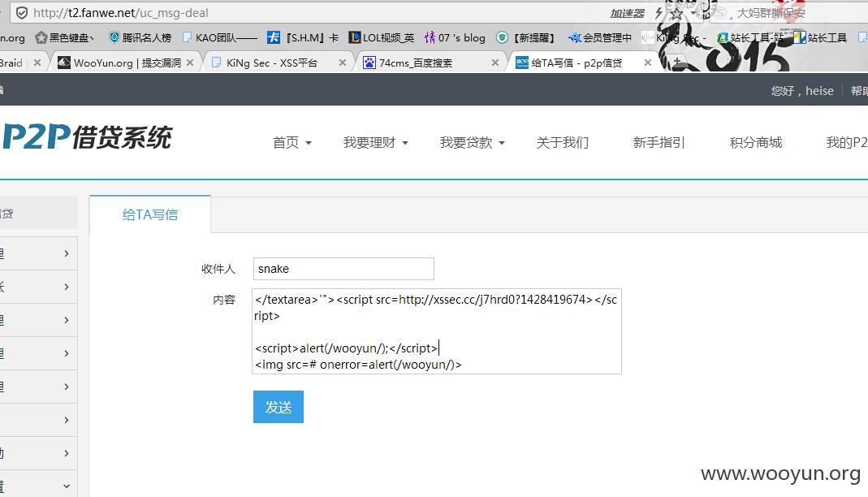Expand the 首页 navigation dropdown
The height and width of the screenshot is (497, 868).
tap(291, 142)
